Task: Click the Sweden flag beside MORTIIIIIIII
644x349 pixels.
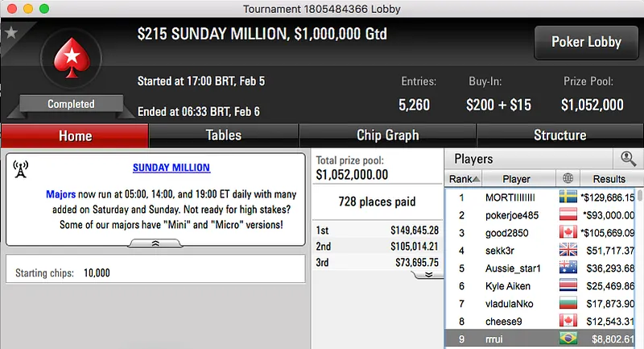Action: [569, 197]
